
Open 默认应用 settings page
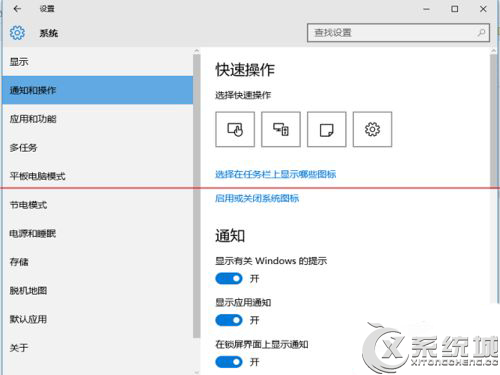click(x=97, y=319)
